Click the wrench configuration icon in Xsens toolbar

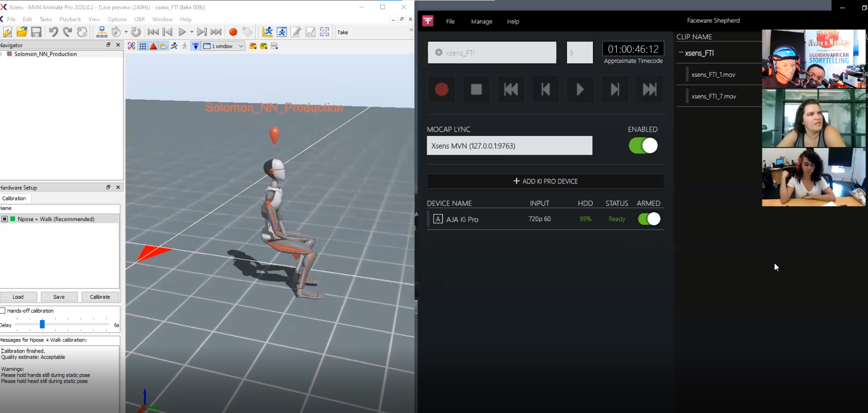coord(7,32)
